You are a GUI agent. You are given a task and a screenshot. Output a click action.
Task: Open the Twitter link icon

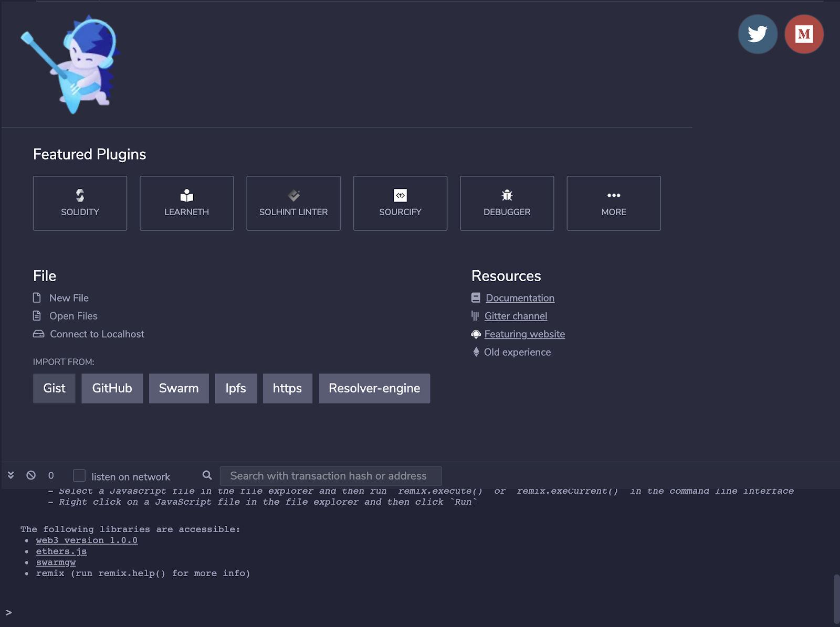tap(758, 34)
